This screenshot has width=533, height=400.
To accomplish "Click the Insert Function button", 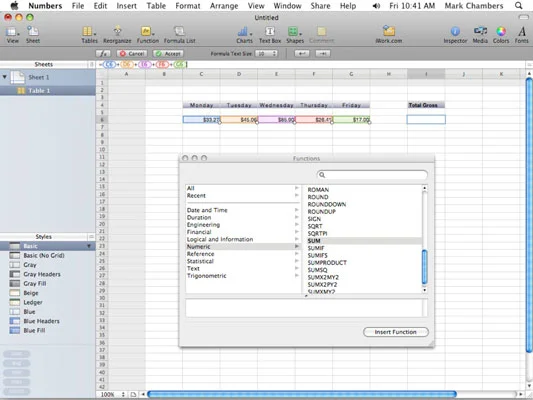I will click(x=396, y=332).
